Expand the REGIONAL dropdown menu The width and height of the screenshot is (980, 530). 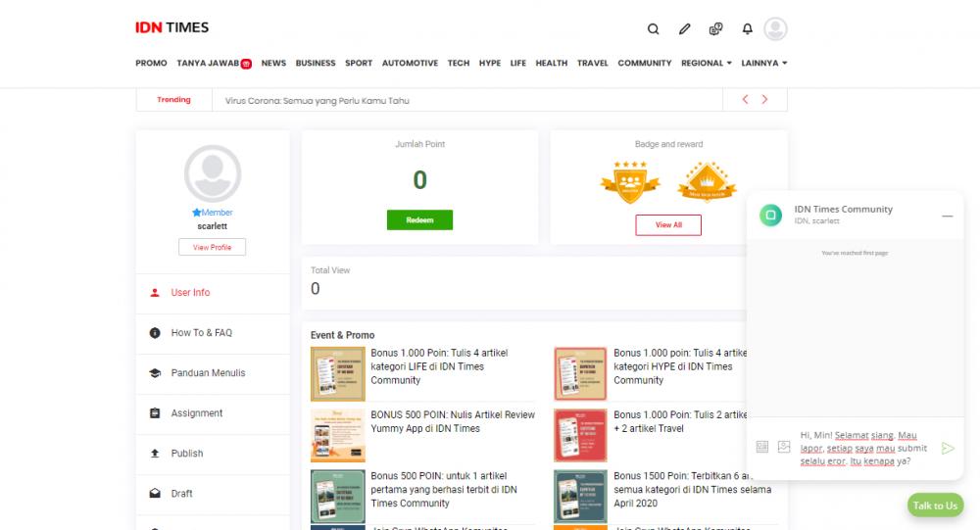(707, 63)
